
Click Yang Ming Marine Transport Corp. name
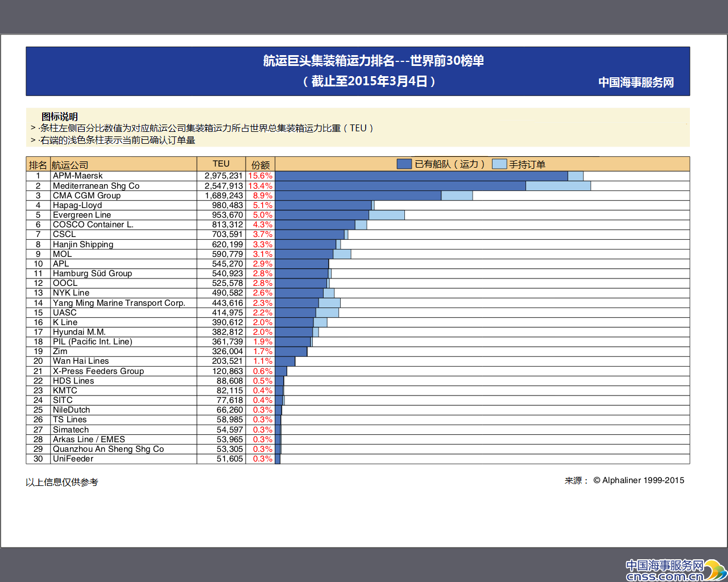point(119,303)
